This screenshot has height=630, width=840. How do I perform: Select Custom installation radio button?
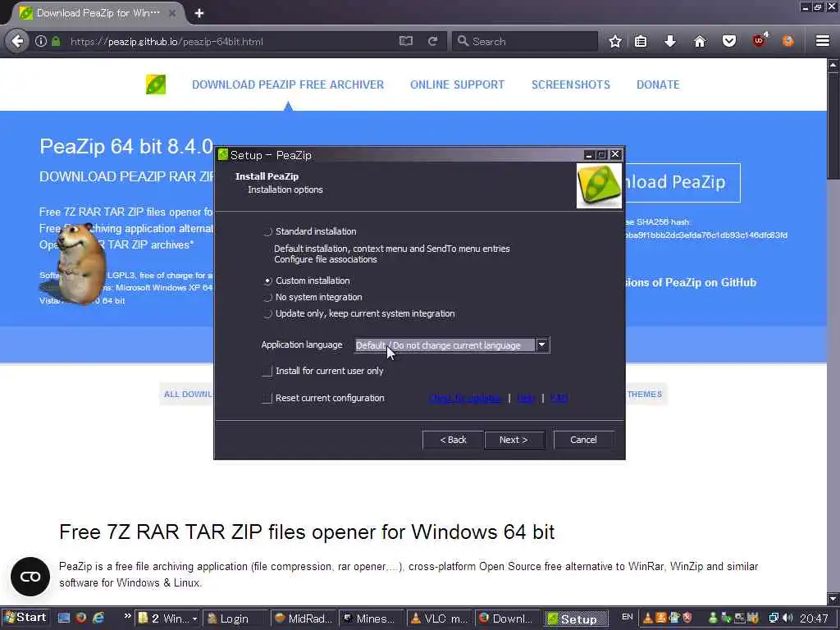(x=267, y=281)
